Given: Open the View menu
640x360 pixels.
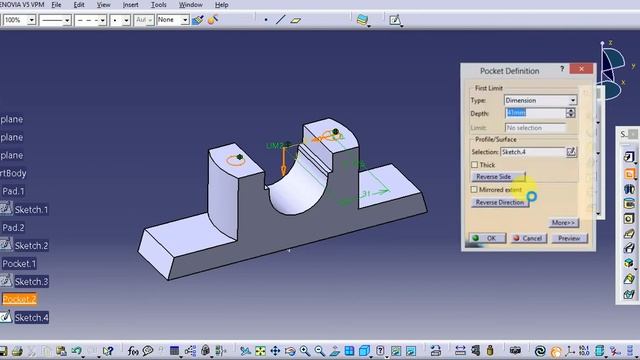Looking at the screenshot, I should pyautogui.click(x=103, y=5).
